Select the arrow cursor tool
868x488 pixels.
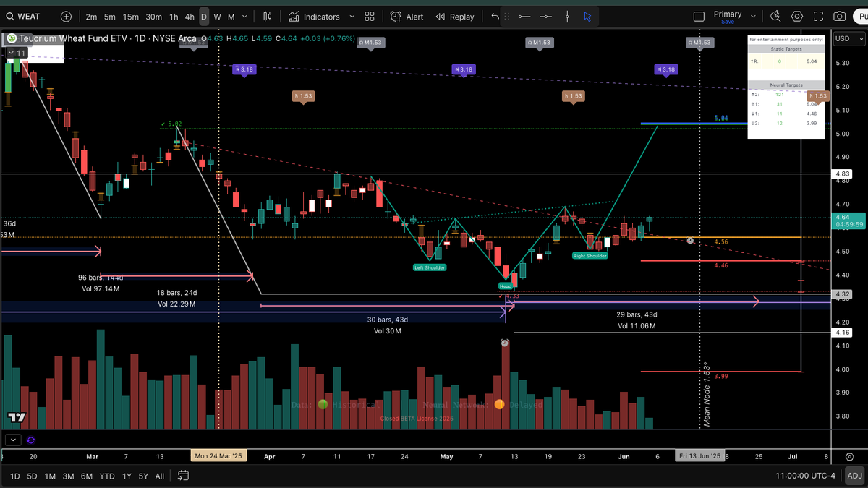click(x=587, y=17)
